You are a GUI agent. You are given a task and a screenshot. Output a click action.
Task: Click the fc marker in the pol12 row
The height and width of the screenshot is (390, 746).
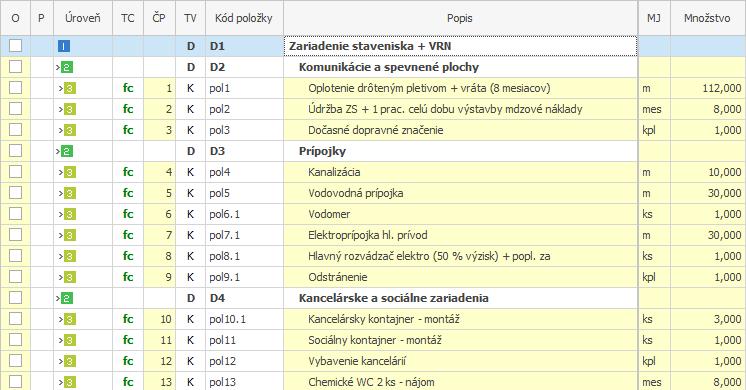128,361
